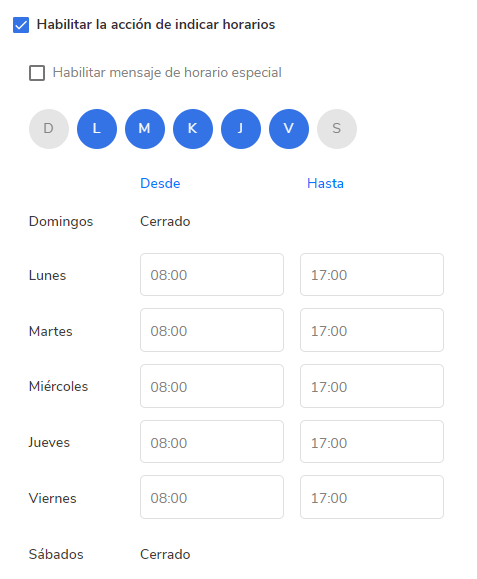Focus the Miércoles Hasta time input
The image size is (477, 579).
372,386
